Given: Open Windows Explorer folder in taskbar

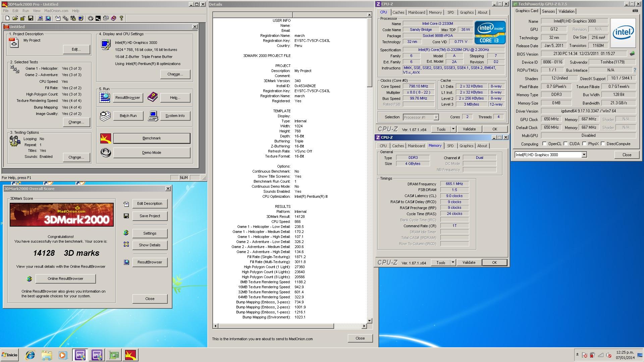Looking at the screenshot, I should point(47,355).
